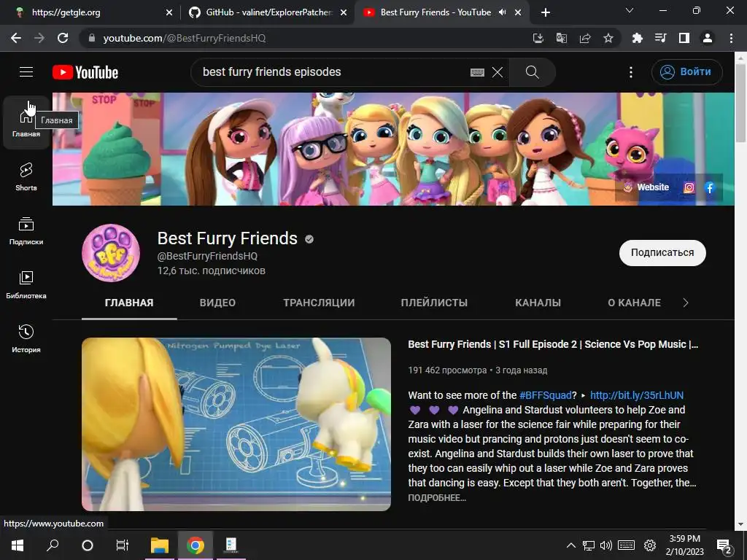Open the Chrome extensions puzzle icon
747x560 pixels.
pos(637,38)
